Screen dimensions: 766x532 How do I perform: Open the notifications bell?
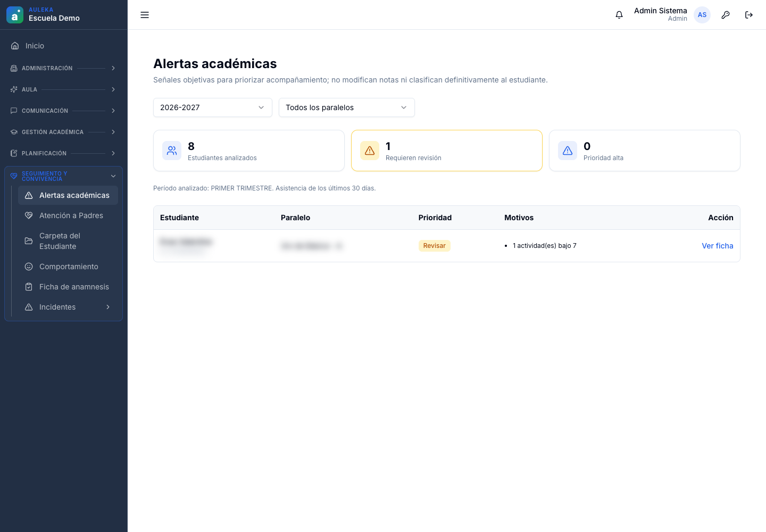tap(619, 15)
